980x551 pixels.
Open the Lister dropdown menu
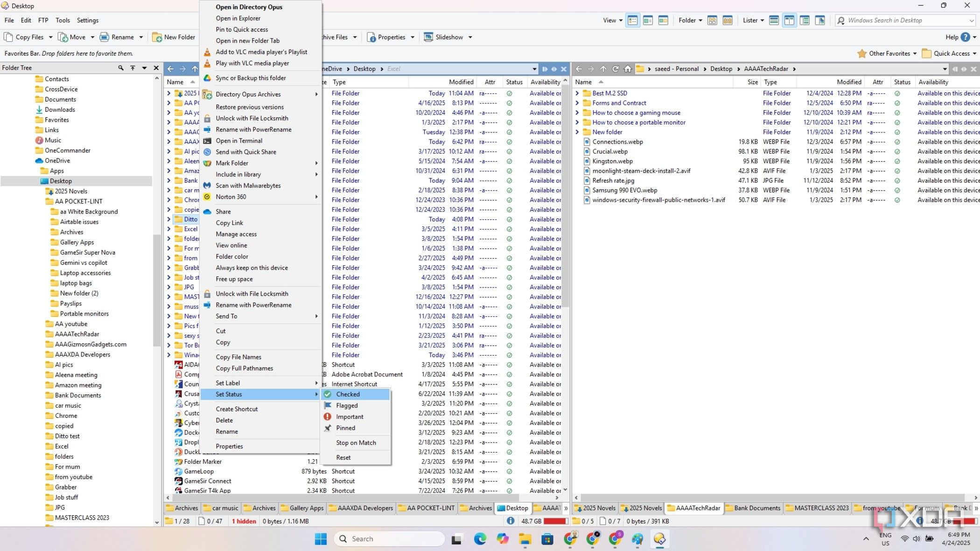753,20
